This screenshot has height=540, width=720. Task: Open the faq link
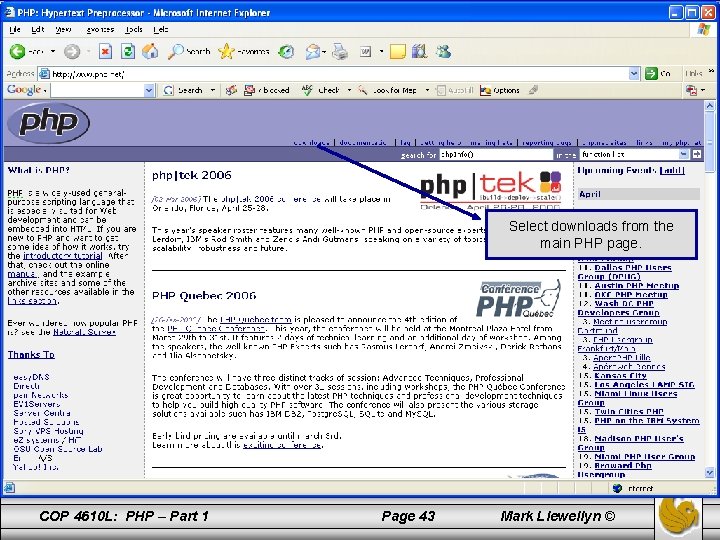click(405, 143)
